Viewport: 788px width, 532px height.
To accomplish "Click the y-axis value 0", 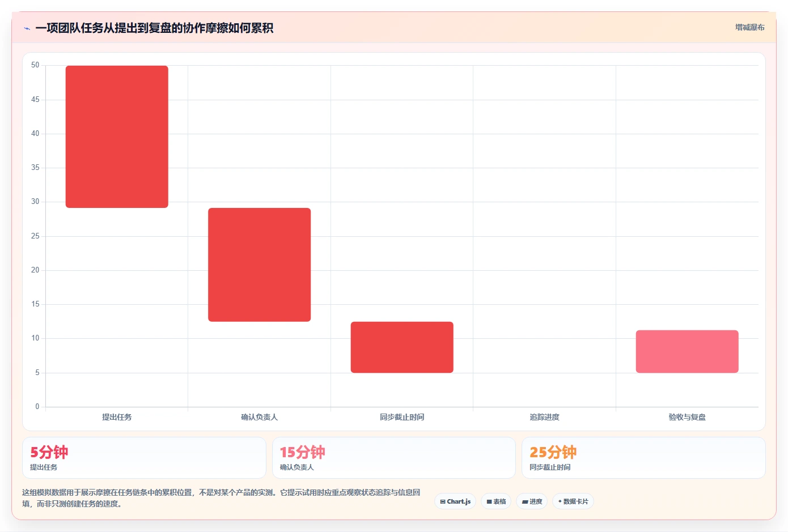I will [x=37, y=407].
